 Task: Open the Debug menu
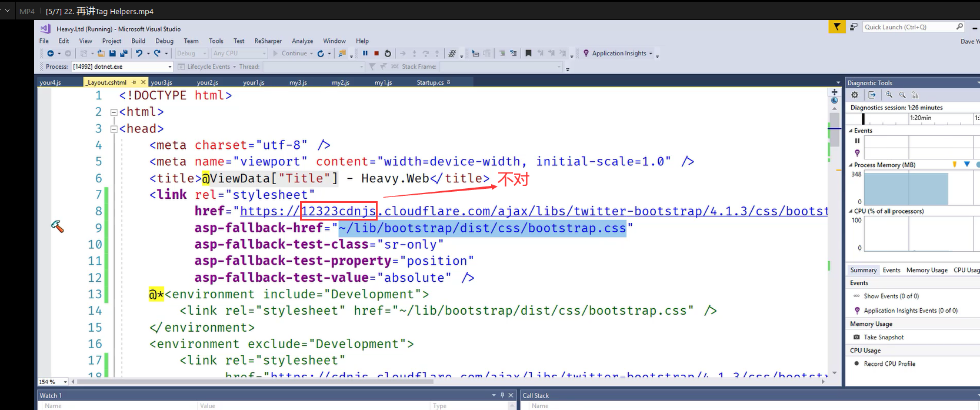[x=164, y=41]
